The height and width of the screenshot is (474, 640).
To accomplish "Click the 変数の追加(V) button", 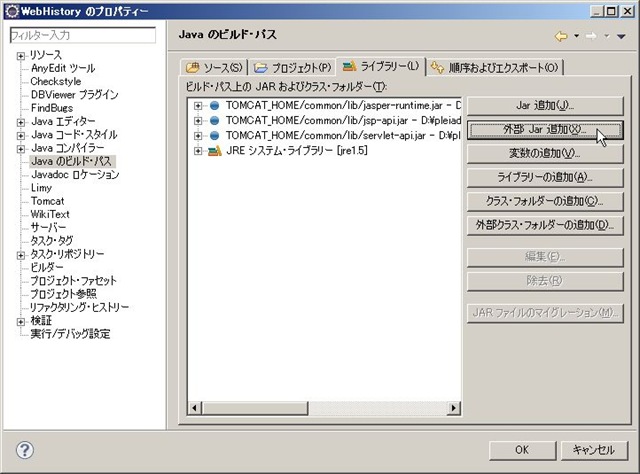I will click(x=545, y=154).
